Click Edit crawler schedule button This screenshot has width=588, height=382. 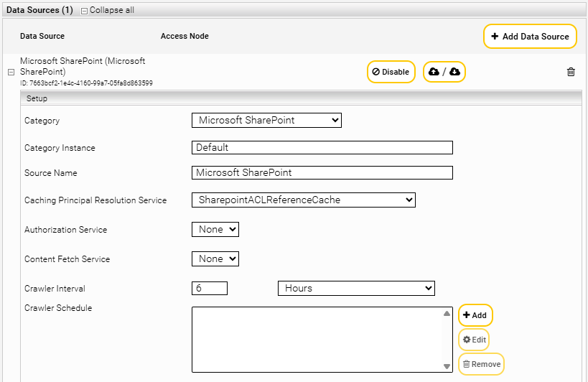(475, 340)
